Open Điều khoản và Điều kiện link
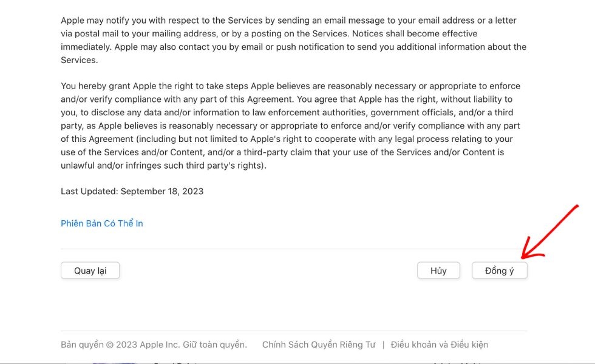Screen dimensions: 595x364 439,345
